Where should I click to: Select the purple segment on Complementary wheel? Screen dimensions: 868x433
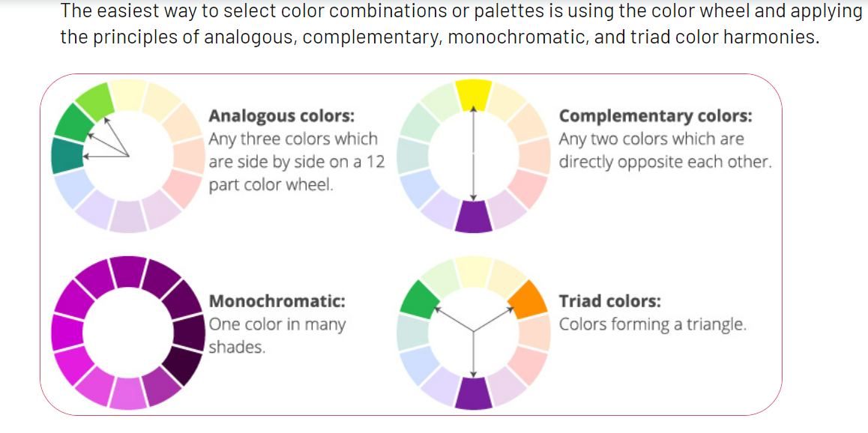coord(473,216)
